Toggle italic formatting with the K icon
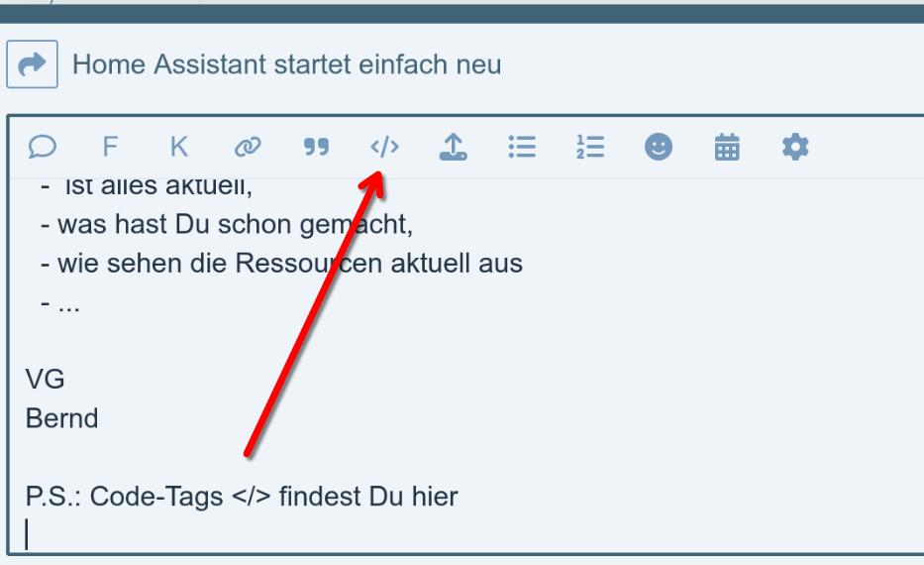Viewport: 924px width, 565px height. coord(179,147)
